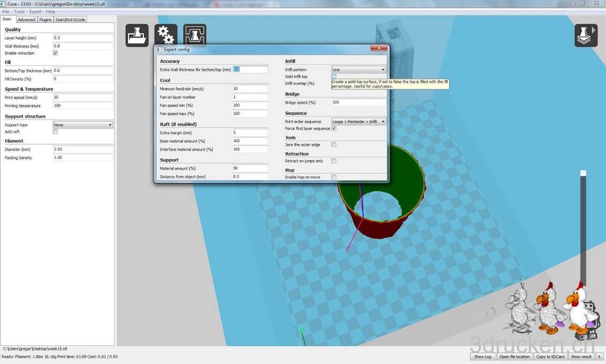Image resolution: width=606 pixels, height=364 pixels.
Task: Click Open file location button
Action: point(514,357)
